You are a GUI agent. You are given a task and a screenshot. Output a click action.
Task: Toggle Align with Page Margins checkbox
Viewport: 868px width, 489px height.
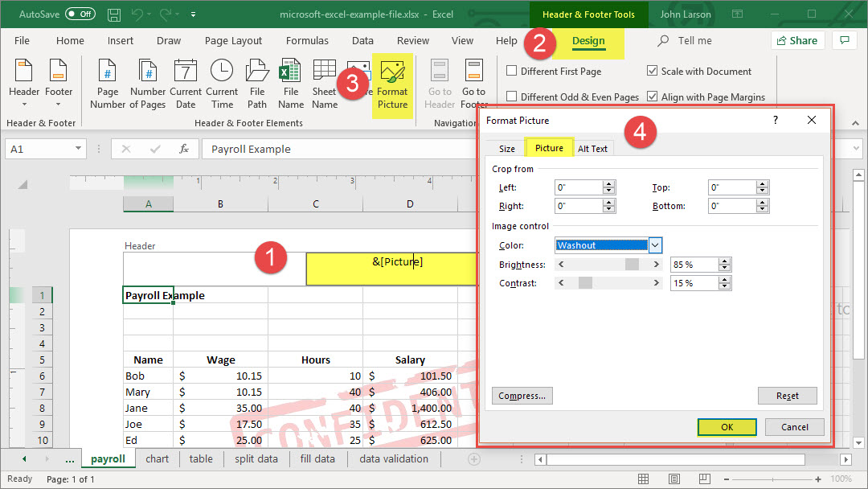click(653, 97)
